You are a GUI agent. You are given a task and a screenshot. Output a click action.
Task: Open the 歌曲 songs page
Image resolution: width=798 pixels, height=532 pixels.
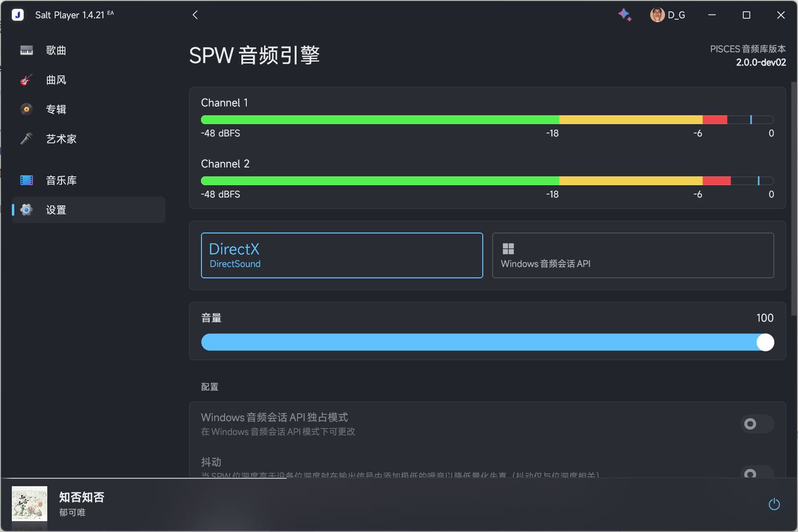point(89,50)
